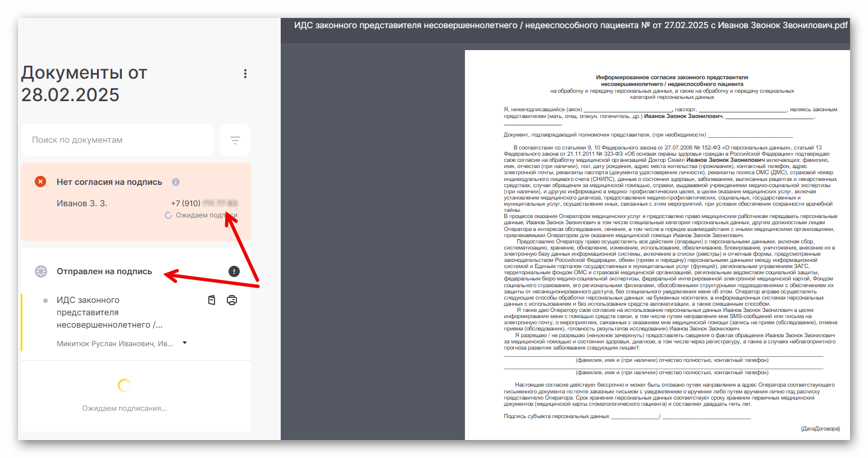Click the Отправлен на подпись heading
Screen dimensions: 868x458
coord(104,271)
